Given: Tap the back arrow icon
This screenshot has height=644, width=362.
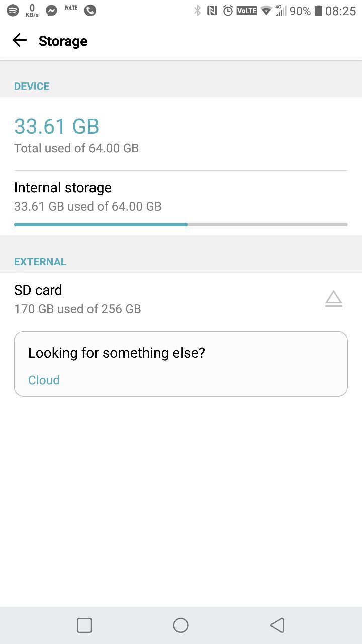Looking at the screenshot, I should [x=20, y=41].
